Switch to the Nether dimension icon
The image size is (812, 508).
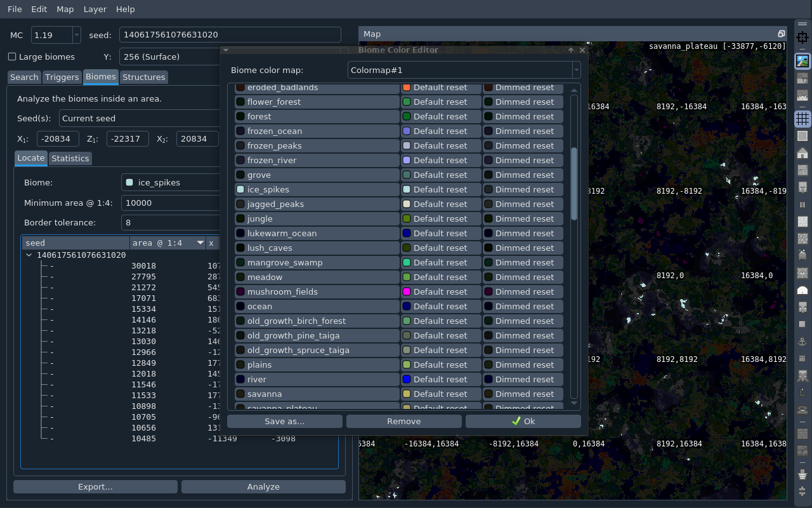pos(802,79)
